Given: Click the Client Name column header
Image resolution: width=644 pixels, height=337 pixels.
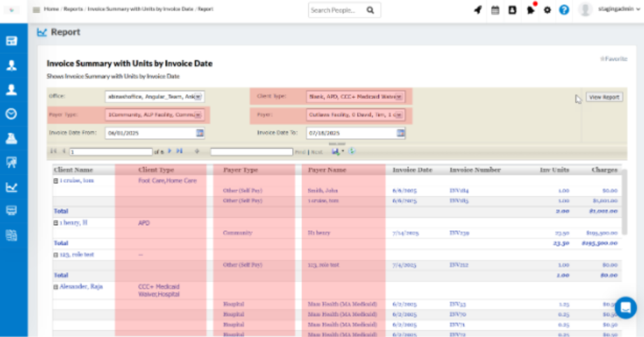Looking at the screenshot, I should pos(73,170).
